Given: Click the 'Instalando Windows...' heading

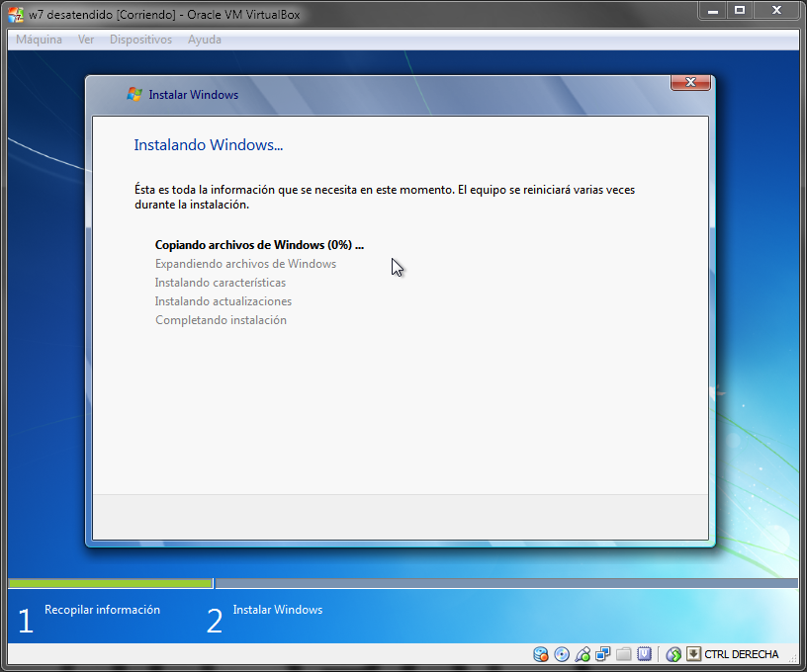Looking at the screenshot, I should [x=209, y=145].
